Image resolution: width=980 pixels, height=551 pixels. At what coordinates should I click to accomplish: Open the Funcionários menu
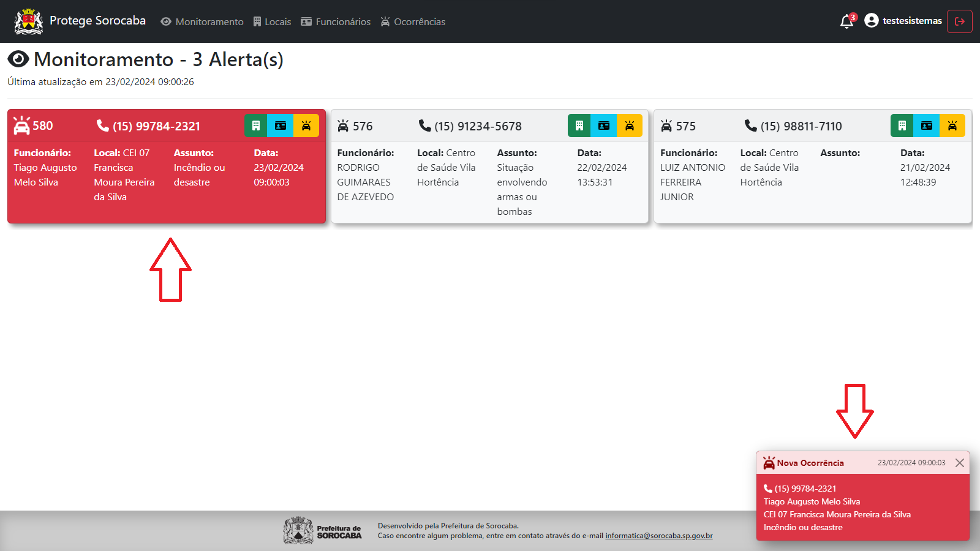pyautogui.click(x=336, y=21)
